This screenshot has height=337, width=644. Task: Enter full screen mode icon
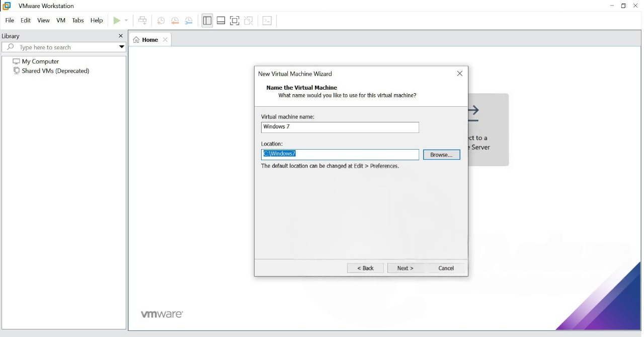pyautogui.click(x=234, y=21)
